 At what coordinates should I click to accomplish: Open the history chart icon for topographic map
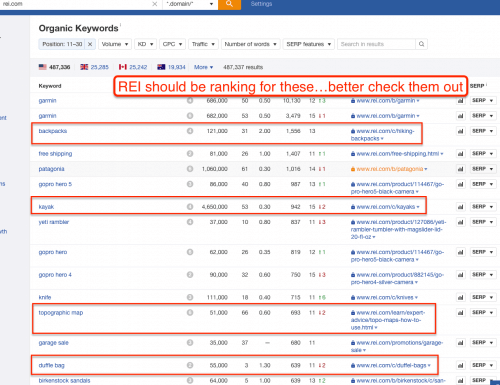(461, 313)
